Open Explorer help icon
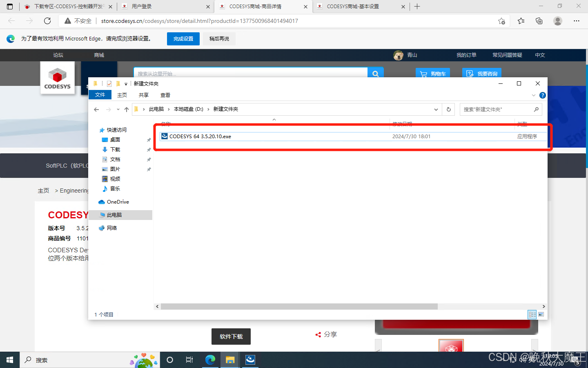588x368 pixels. (543, 95)
